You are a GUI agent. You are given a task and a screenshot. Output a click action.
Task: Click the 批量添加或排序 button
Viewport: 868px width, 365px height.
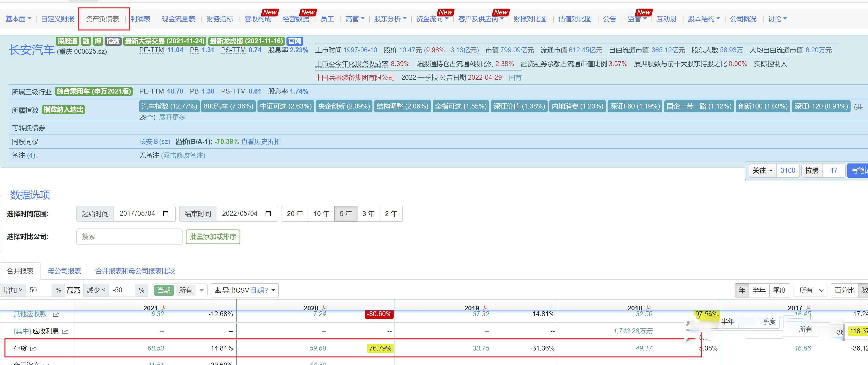213,236
